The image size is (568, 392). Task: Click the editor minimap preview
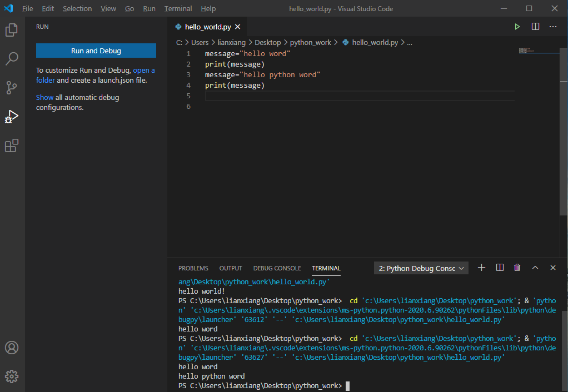click(527, 51)
